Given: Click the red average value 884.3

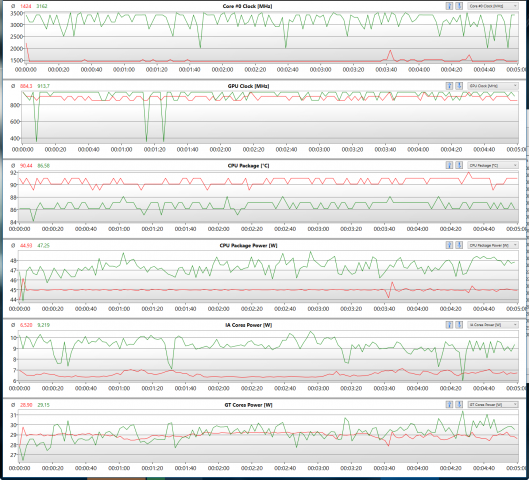Looking at the screenshot, I should coord(26,86).
